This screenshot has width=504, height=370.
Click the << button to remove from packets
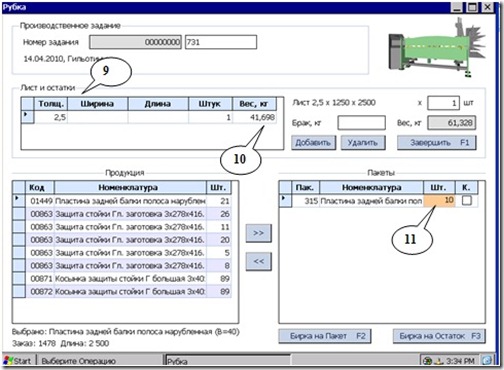259,261
